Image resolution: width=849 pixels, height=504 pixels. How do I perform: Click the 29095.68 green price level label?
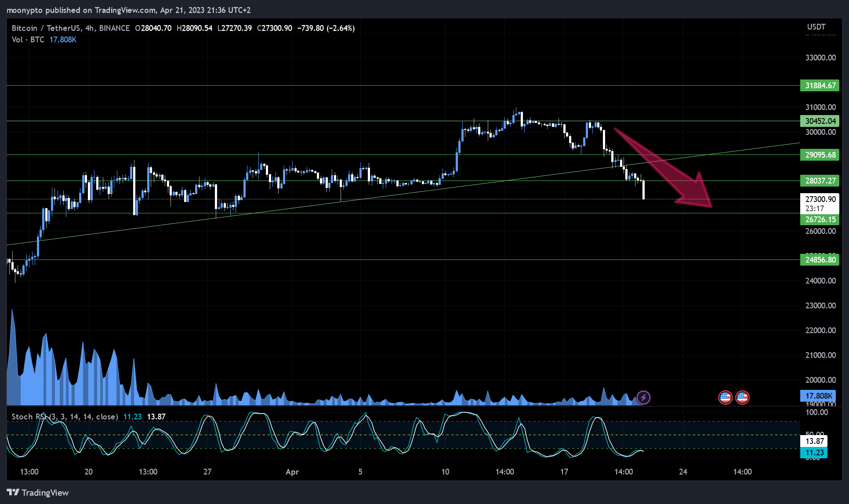(x=820, y=155)
